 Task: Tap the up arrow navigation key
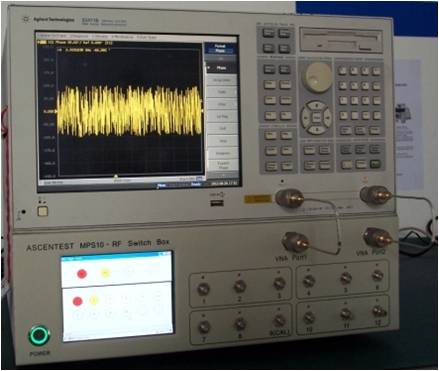[316, 105]
